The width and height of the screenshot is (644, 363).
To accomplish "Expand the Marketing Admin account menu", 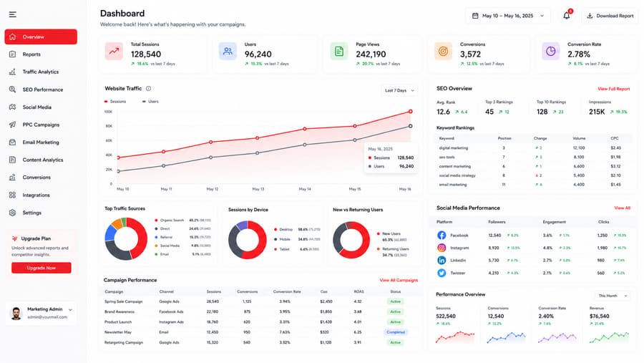I will tap(70, 309).
